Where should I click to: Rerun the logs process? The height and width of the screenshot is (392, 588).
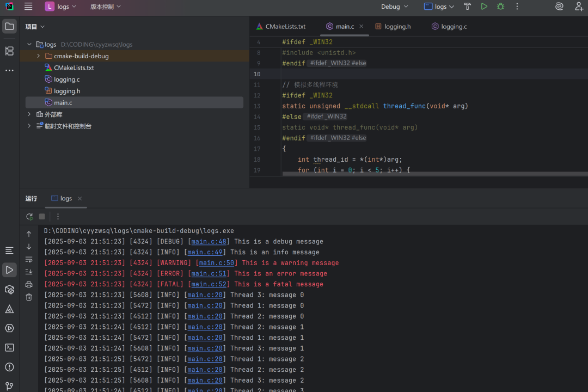pyautogui.click(x=29, y=217)
